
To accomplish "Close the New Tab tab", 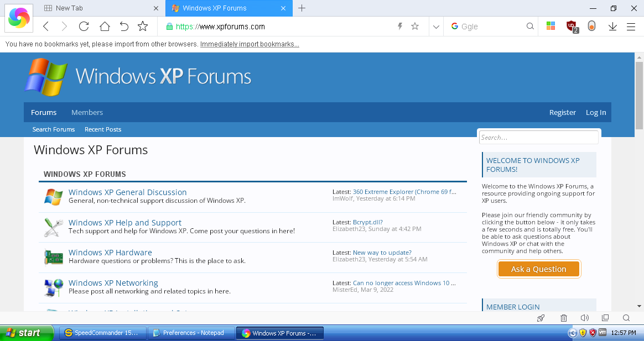I will pyautogui.click(x=155, y=8).
